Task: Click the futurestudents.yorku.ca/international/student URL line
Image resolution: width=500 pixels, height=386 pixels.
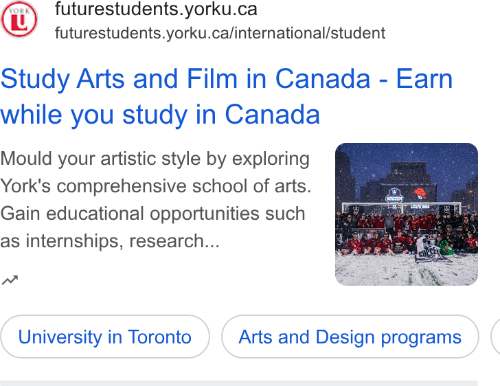Action: click(x=220, y=33)
